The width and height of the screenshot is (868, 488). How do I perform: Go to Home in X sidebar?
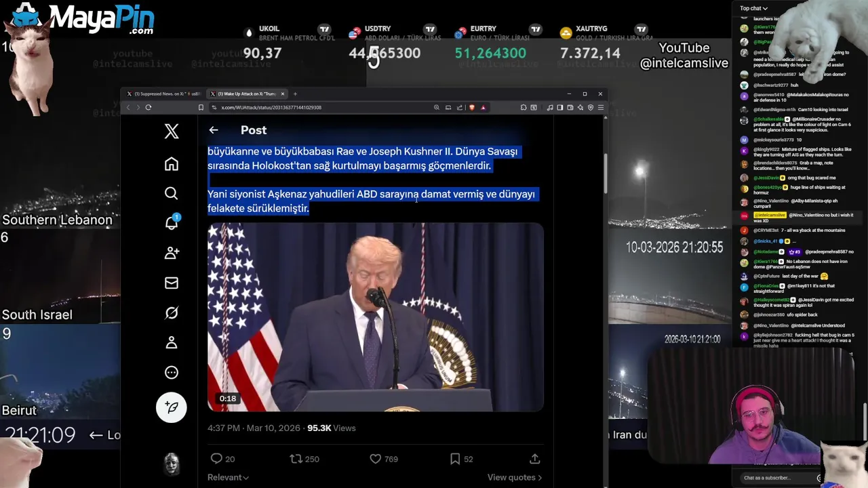172,163
